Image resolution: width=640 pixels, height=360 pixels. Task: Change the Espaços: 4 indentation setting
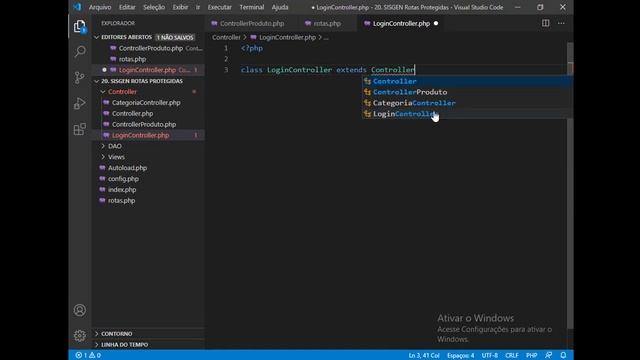pos(460,355)
